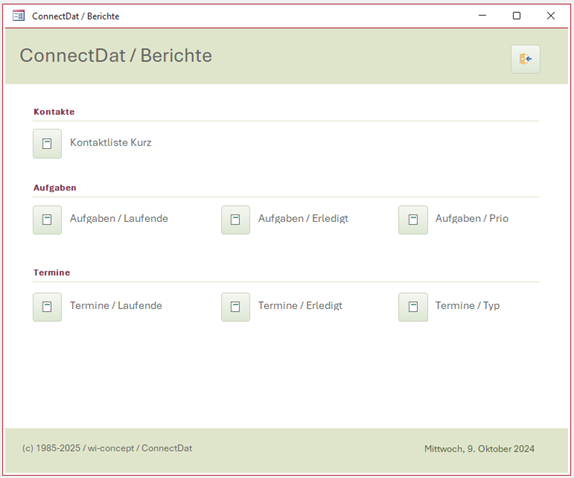Minimize the ConnectDat / Berichte window

pos(482,16)
